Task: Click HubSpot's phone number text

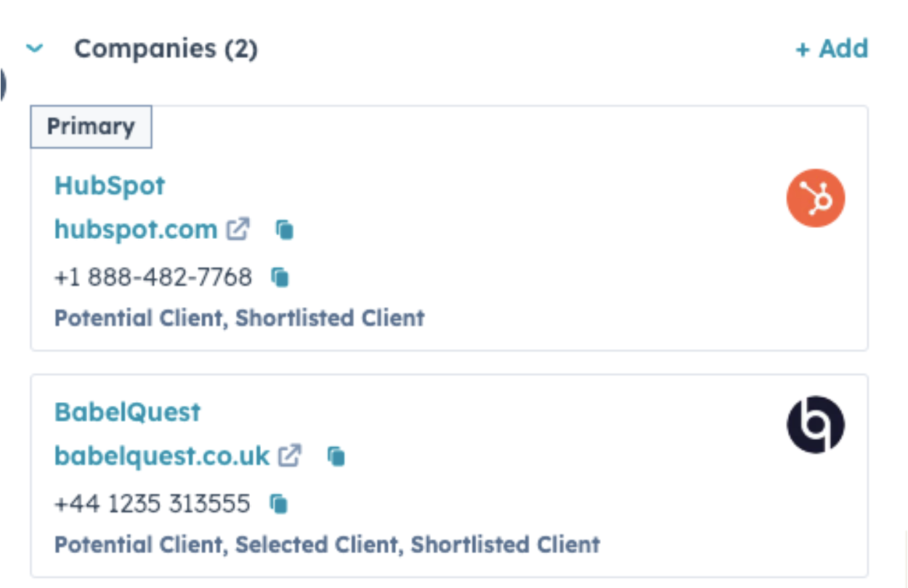Action: pyautogui.click(x=153, y=277)
